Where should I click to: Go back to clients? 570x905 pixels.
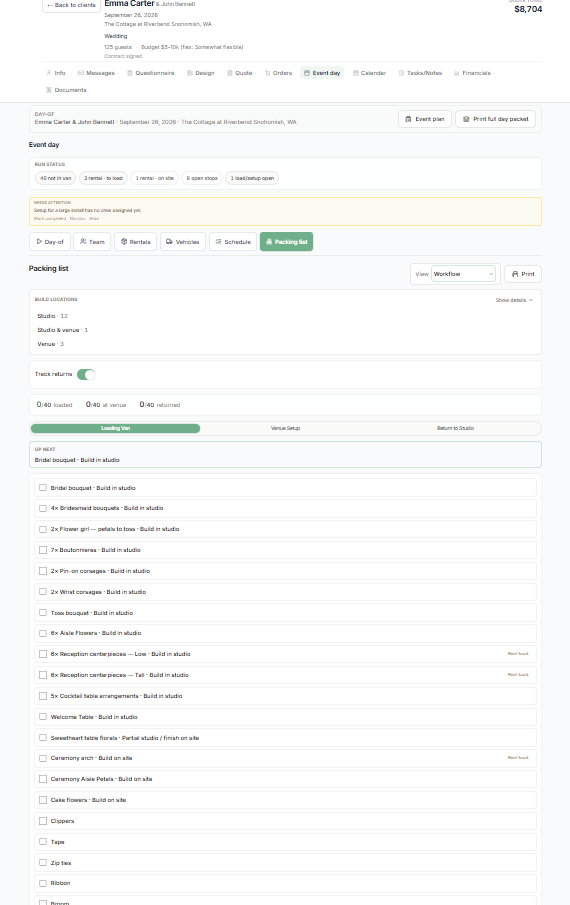(x=72, y=5)
